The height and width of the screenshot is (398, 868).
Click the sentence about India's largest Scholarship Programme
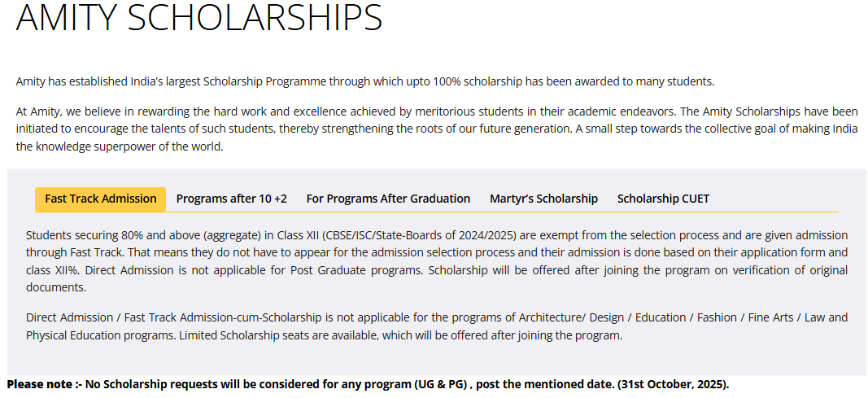[365, 81]
